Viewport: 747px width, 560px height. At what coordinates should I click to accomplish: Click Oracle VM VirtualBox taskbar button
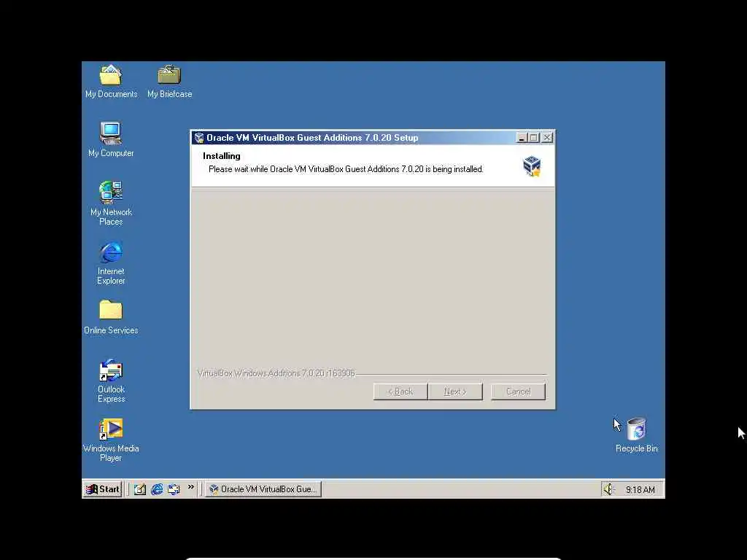tap(263, 489)
